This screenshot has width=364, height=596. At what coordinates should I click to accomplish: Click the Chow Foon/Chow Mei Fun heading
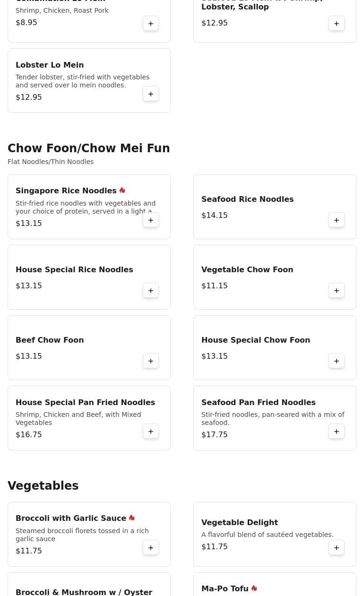[89, 148]
